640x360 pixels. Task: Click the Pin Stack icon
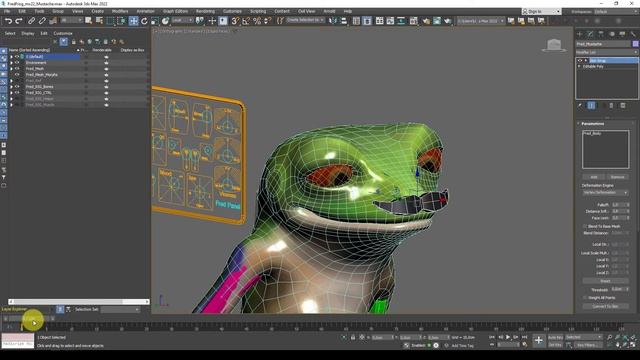(580, 105)
